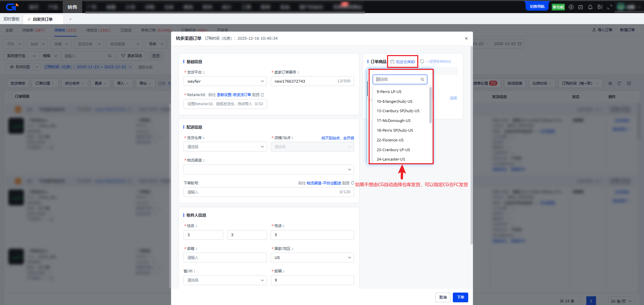Click the 切换导航 button
The image size is (644, 305).
point(537,6)
